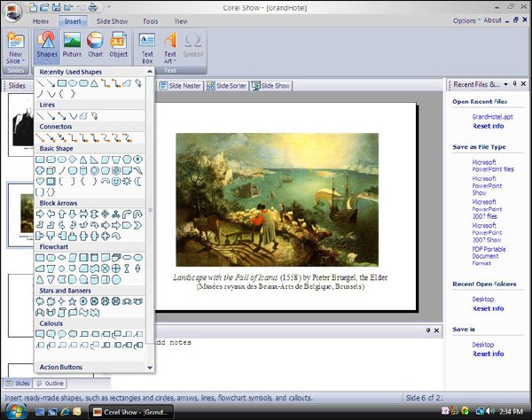Click the New Slide icon
This screenshot has height=420, width=532.
pyautogui.click(x=16, y=41)
